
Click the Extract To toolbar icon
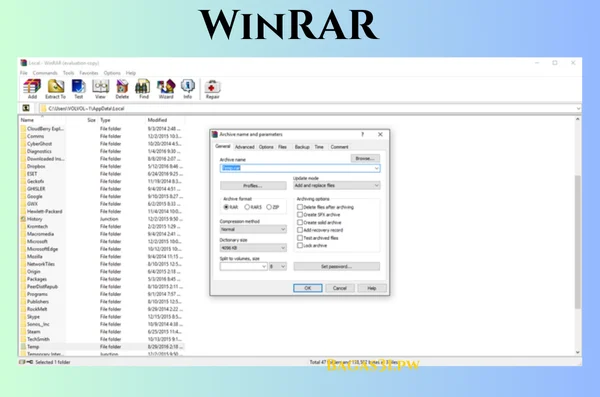click(x=56, y=87)
